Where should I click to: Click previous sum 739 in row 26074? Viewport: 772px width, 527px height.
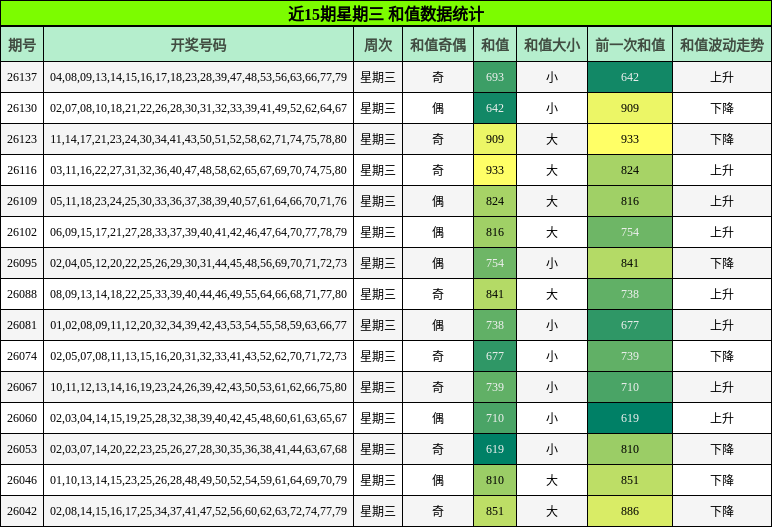pyautogui.click(x=630, y=356)
